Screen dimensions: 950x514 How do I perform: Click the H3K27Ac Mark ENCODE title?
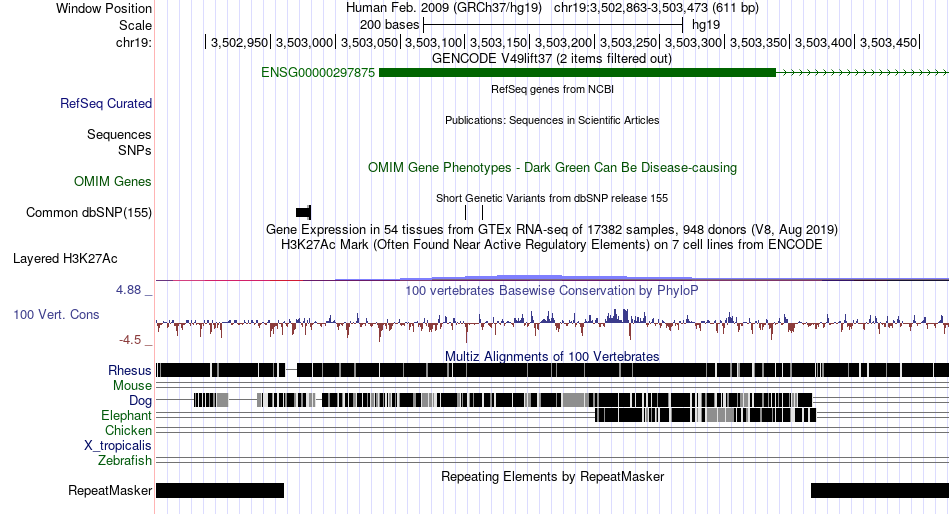(x=552, y=245)
